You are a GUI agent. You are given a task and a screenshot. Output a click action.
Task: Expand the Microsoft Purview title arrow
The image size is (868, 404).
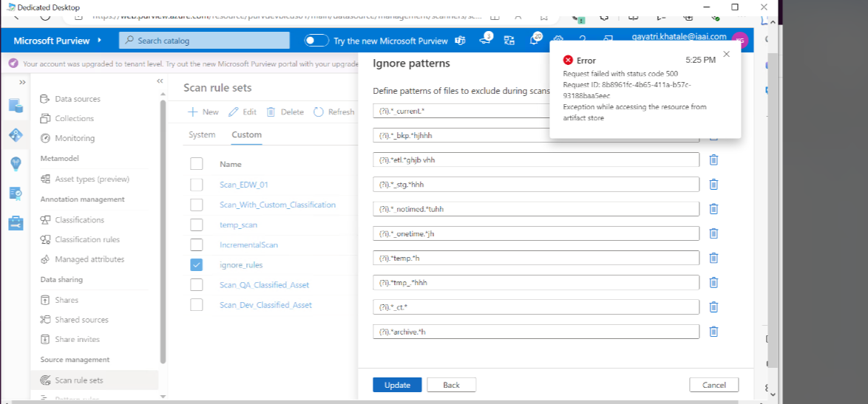[x=100, y=41]
